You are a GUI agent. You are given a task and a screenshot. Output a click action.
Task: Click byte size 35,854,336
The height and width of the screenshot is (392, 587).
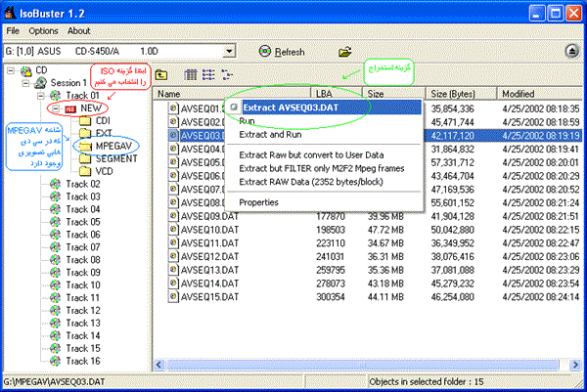click(x=452, y=109)
